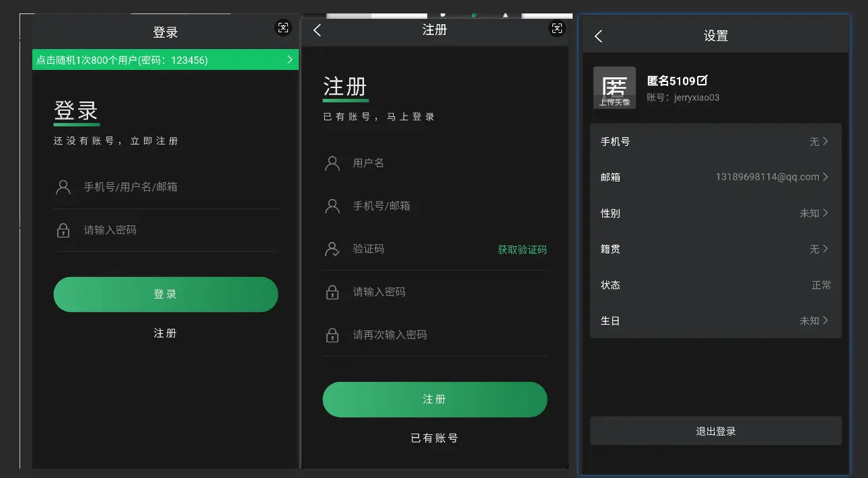Open the 性别 setting row
868x478 pixels.
click(715, 213)
